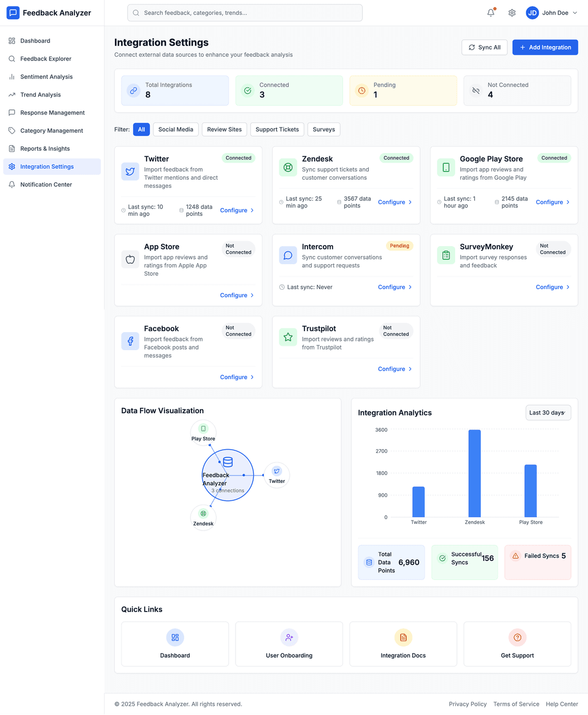
Task: Click the Twitter integration logo icon
Action: tap(130, 171)
